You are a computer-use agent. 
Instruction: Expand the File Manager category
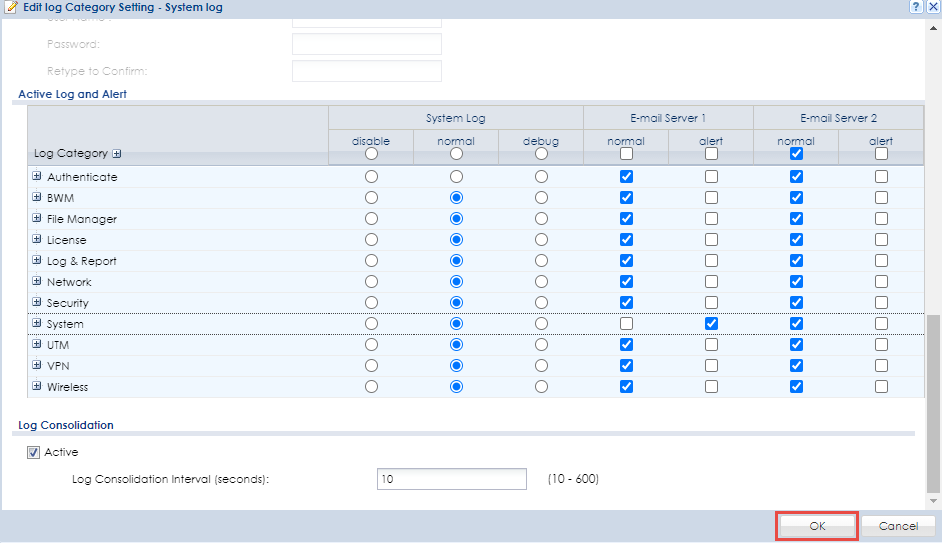click(37, 219)
